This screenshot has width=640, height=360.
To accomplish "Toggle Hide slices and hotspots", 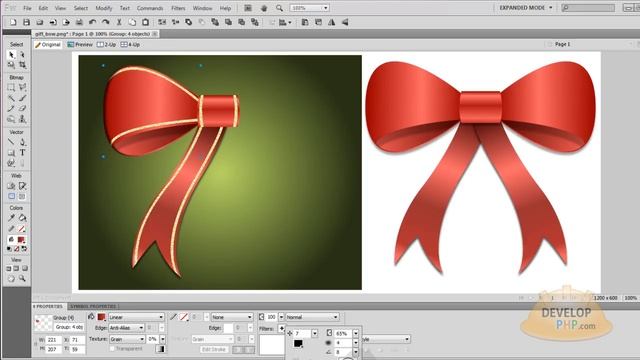I will point(11,197).
